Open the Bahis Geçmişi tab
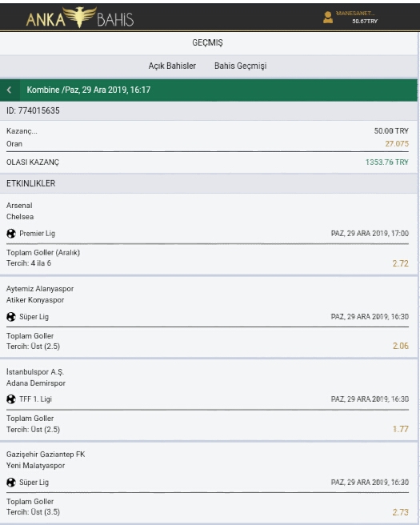The height and width of the screenshot is (525, 420). pyautogui.click(x=240, y=66)
